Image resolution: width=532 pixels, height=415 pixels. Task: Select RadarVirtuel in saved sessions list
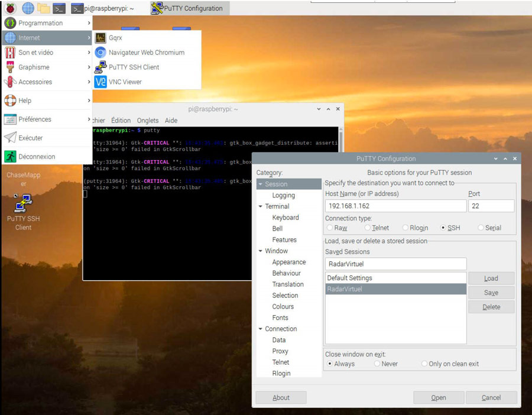[395, 289]
